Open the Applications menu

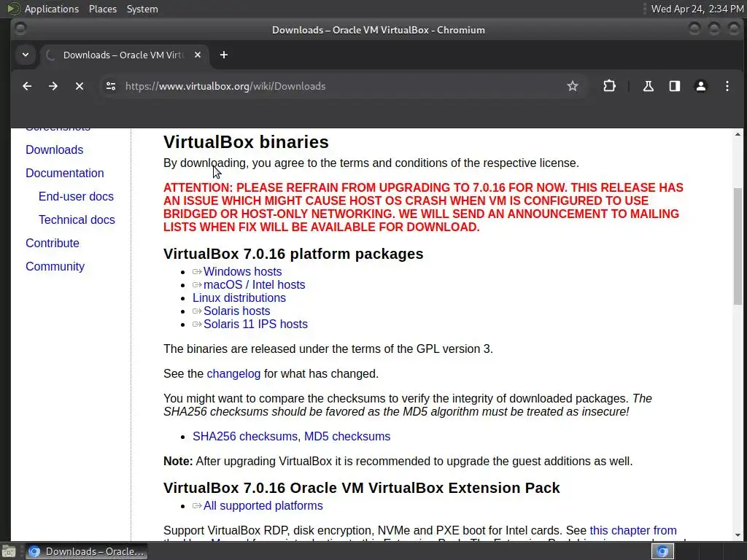pos(52,9)
